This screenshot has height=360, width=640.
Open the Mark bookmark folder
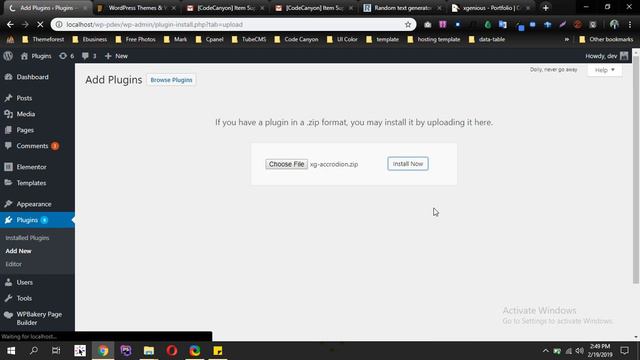click(x=176, y=40)
